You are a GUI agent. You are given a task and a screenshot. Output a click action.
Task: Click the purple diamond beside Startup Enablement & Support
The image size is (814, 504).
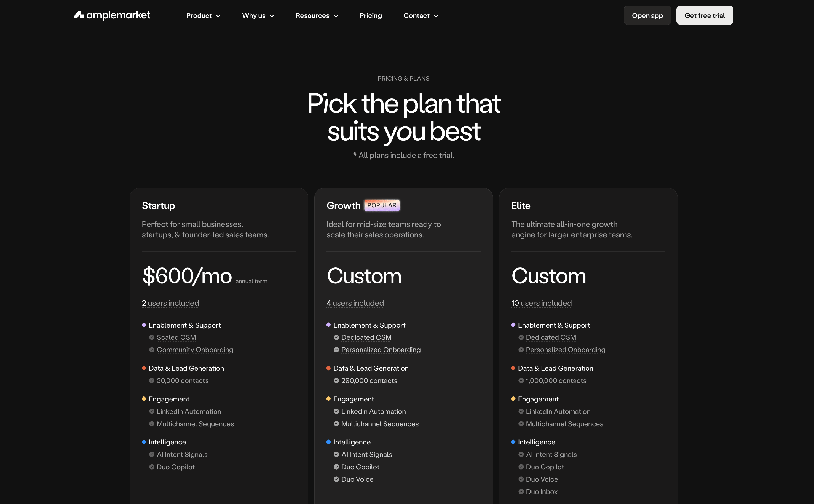point(144,325)
